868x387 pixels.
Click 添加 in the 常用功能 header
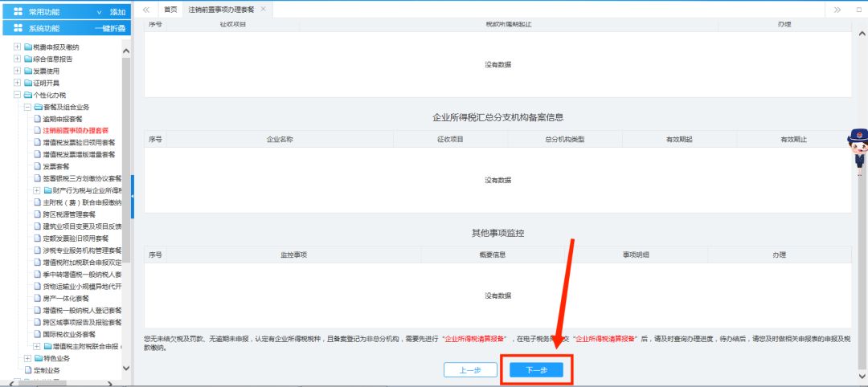(117, 12)
